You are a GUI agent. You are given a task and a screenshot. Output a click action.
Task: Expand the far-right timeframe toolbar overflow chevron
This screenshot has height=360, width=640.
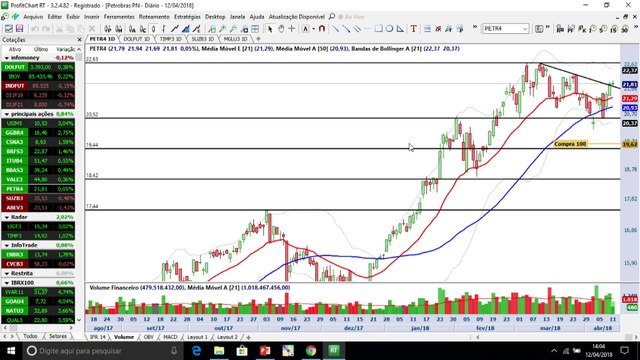click(x=636, y=27)
